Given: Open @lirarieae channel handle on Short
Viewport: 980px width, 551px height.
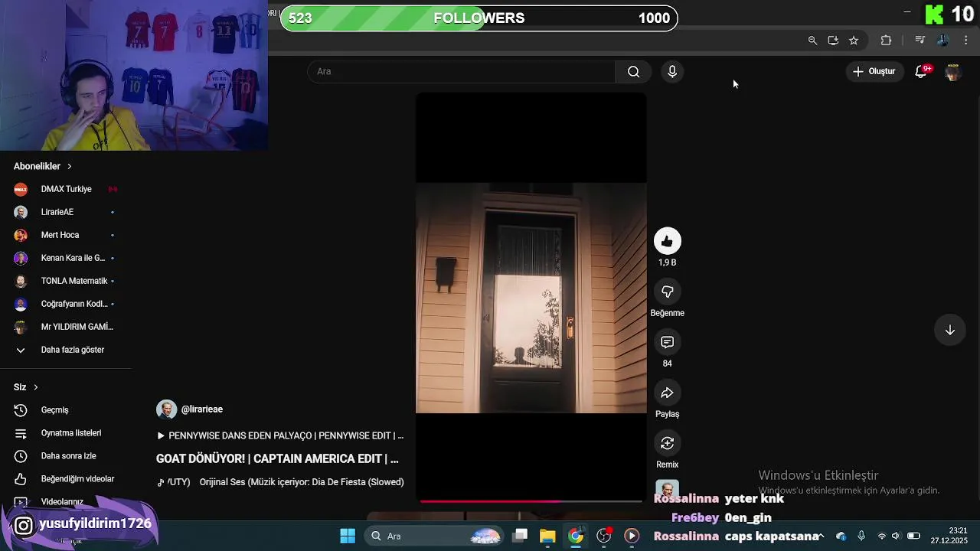Looking at the screenshot, I should 202,409.
